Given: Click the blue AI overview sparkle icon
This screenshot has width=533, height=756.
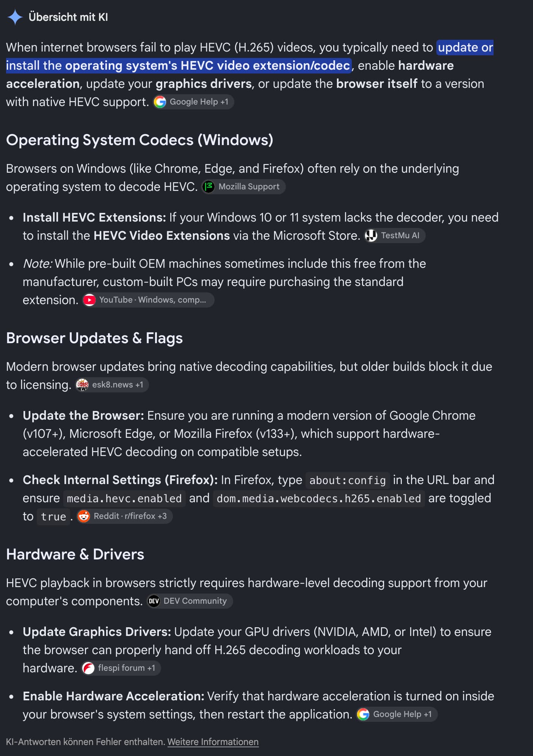Looking at the screenshot, I should point(15,17).
